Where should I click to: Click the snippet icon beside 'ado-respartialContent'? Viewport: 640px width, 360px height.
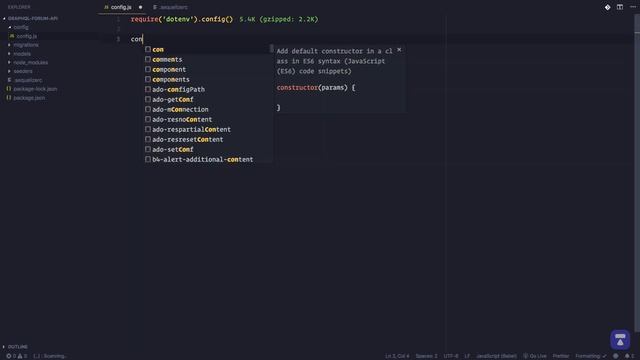[148, 129]
